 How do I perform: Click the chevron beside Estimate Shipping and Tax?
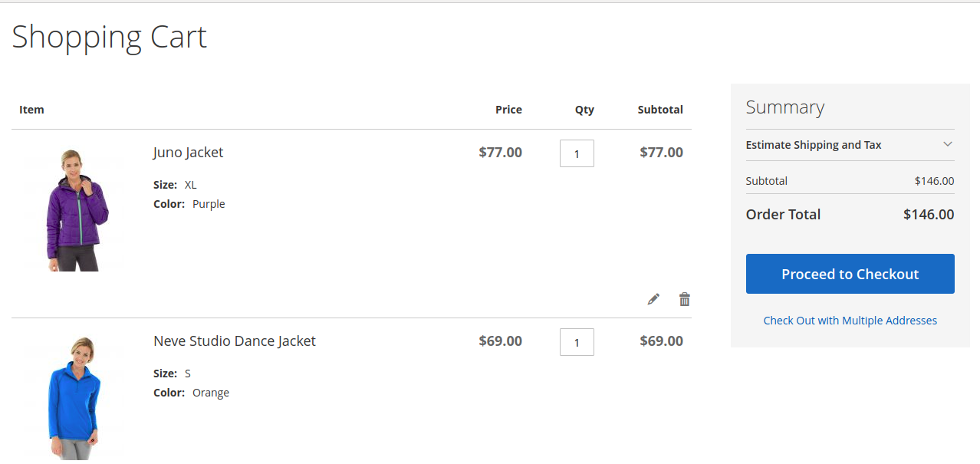[x=948, y=144]
